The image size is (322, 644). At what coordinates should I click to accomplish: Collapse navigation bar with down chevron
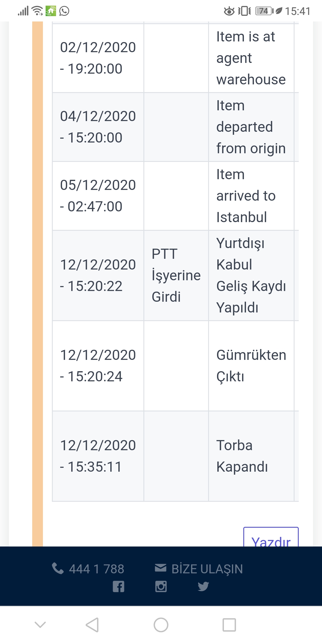click(x=40, y=625)
